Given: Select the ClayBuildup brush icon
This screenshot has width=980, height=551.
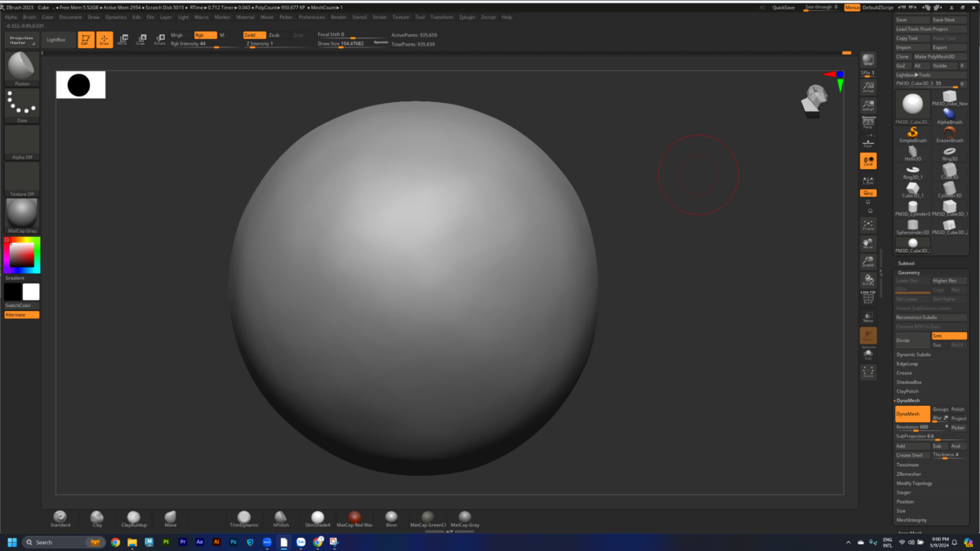Looking at the screenshot, I should click(x=134, y=518).
